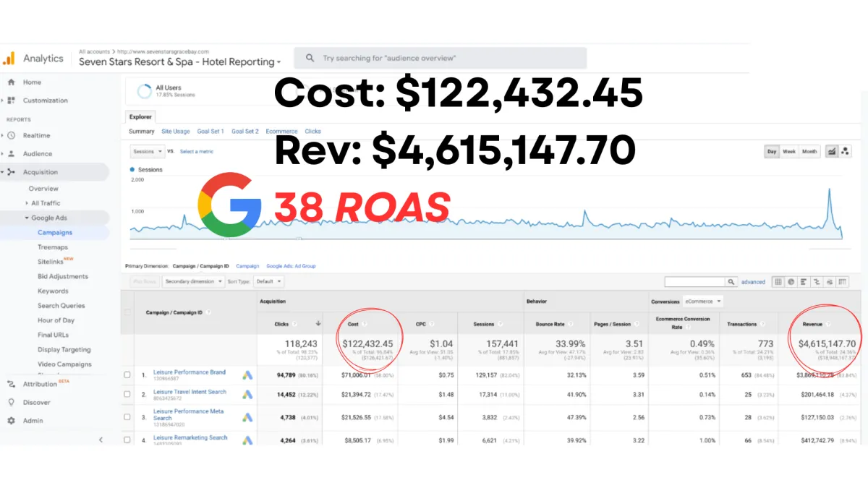
Task: Open the Leisure Performance Brand campaign link
Action: [190, 372]
